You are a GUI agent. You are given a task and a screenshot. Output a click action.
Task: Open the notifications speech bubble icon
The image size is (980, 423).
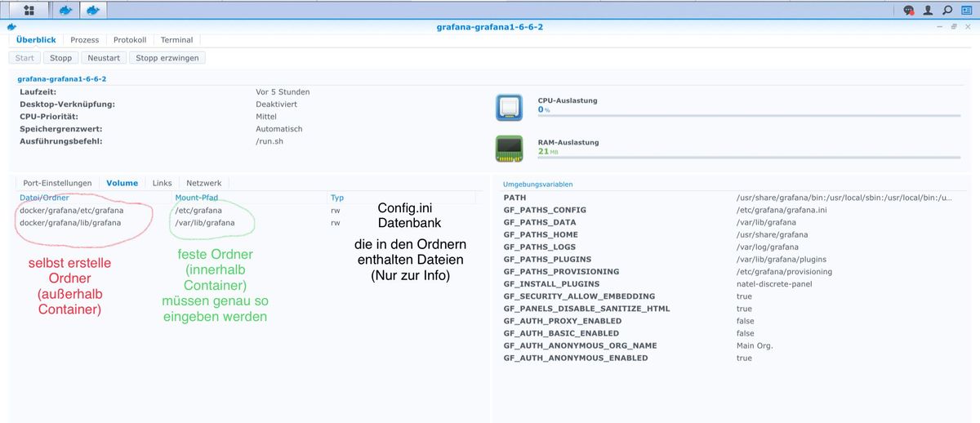coord(909,11)
